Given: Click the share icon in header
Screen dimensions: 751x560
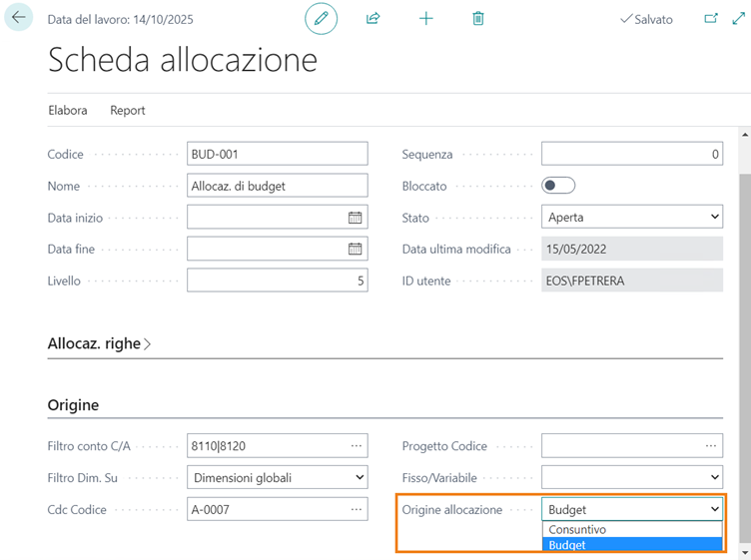Looking at the screenshot, I should (374, 18).
